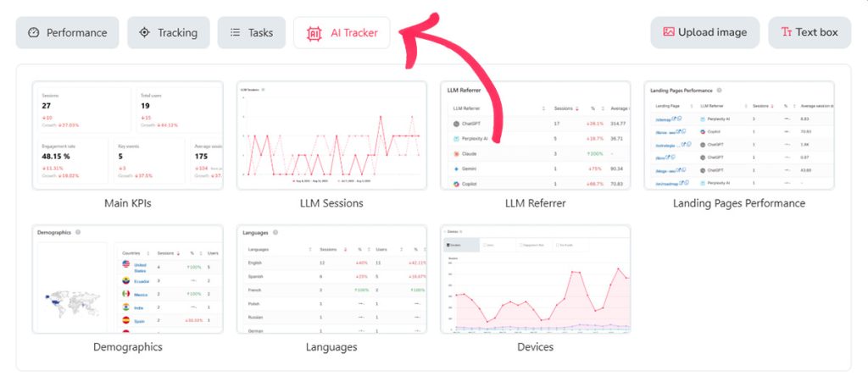Click the Upload image button
Screen dimensions: 868x387
click(704, 32)
